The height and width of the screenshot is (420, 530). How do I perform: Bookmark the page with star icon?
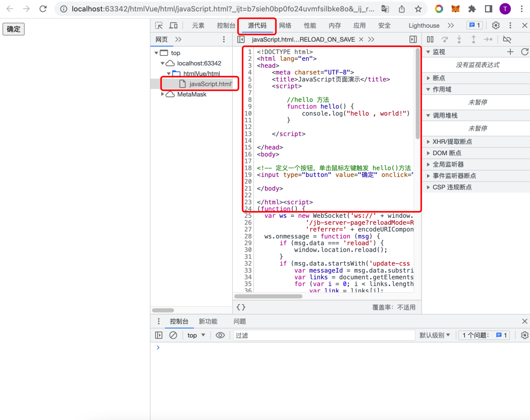[x=418, y=9]
